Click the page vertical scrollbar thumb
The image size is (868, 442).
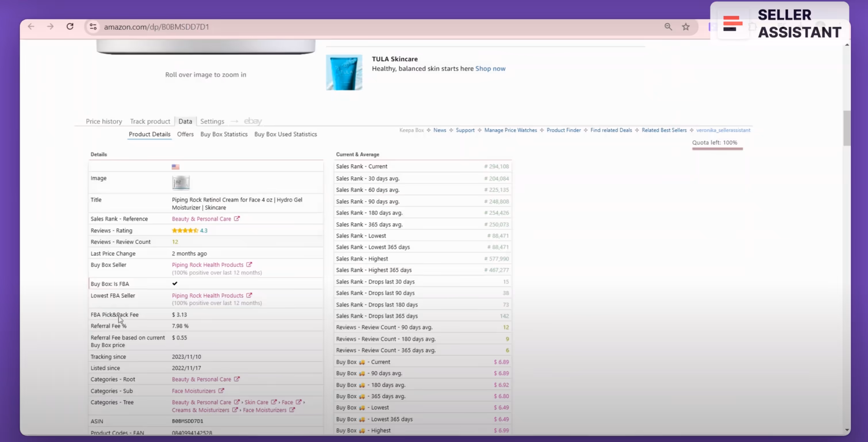[846, 128]
